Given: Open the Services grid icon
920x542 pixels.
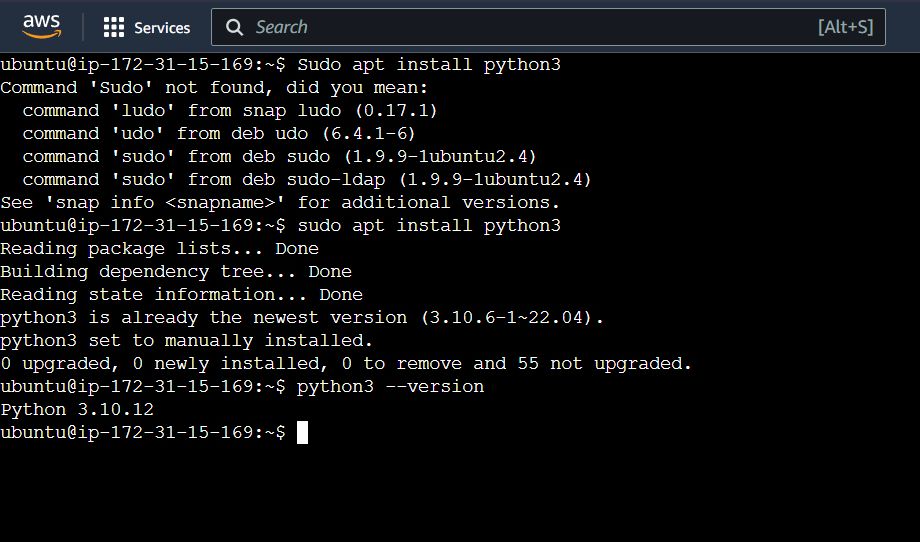Looking at the screenshot, I should tap(114, 27).
